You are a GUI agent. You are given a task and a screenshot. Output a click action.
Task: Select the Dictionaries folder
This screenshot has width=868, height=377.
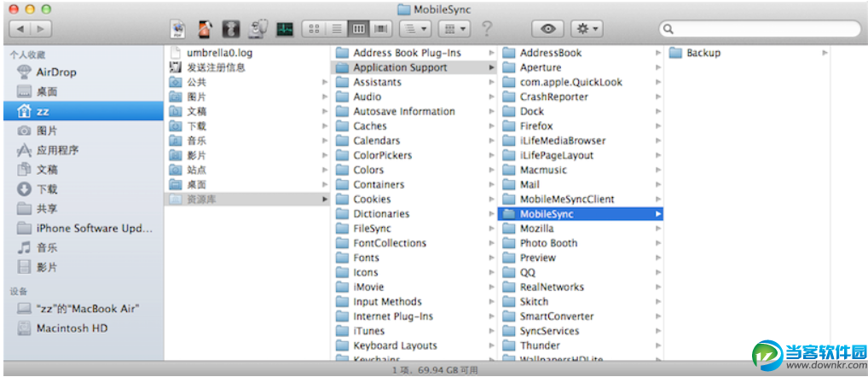click(x=414, y=214)
